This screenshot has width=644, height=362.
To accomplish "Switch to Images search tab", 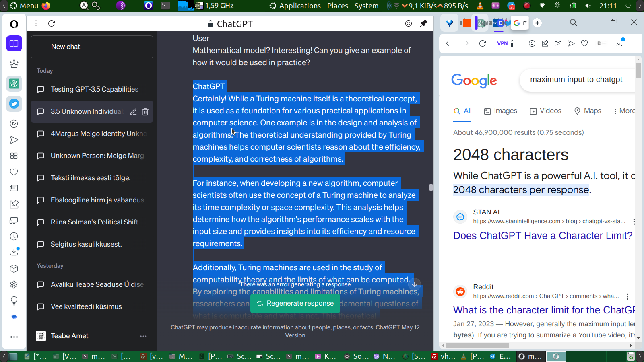I will (x=500, y=111).
